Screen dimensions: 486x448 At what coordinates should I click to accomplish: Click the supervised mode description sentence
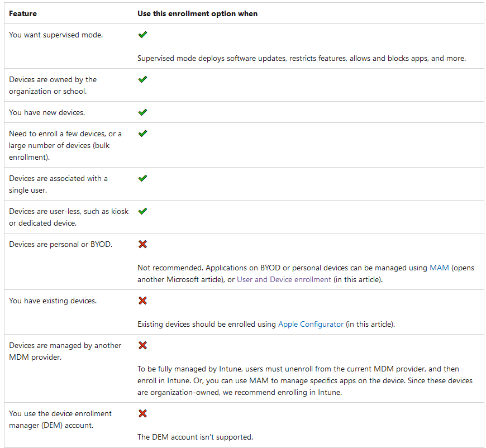(302, 58)
